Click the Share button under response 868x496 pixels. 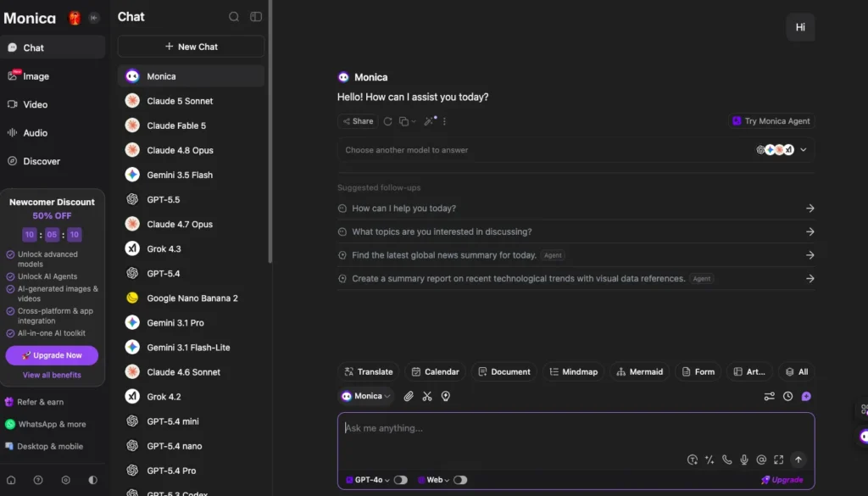[358, 121]
